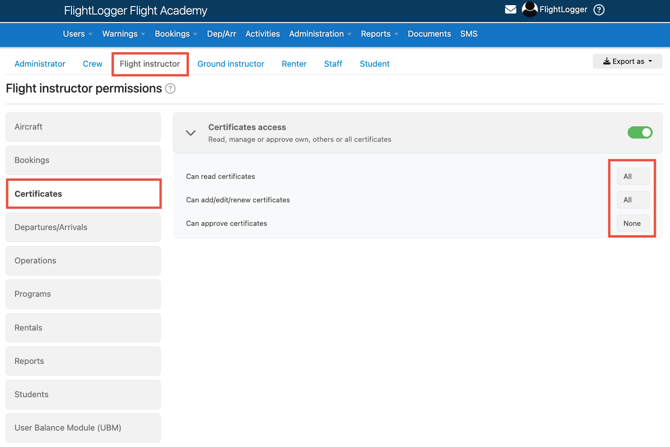The height and width of the screenshot is (447, 670).
Task: Select the Departures/Arrivals permissions category
Action: 83,227
